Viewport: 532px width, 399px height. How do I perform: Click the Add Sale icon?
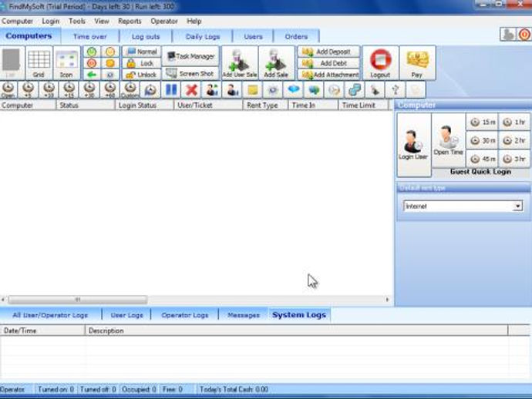276,63
